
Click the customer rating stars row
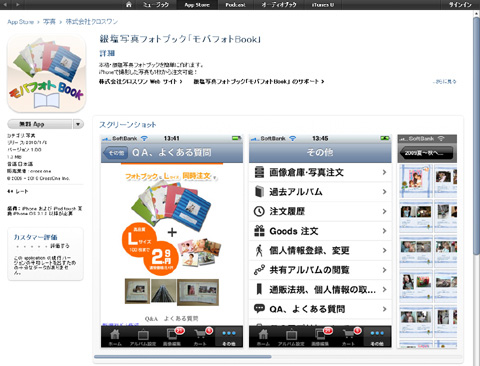[32, 246]
